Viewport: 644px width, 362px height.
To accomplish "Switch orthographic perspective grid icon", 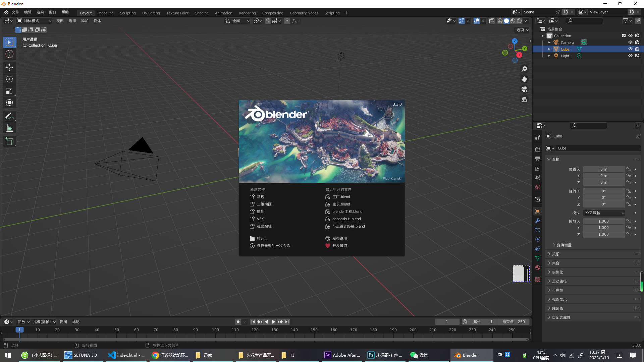I will pos(524,100).
